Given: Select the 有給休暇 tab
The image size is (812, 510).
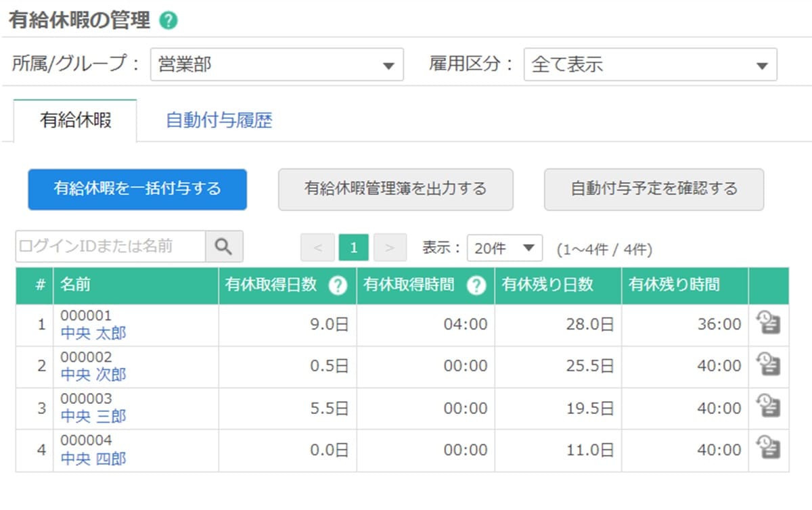Looking at the screenshot, I should coord(76,121).
